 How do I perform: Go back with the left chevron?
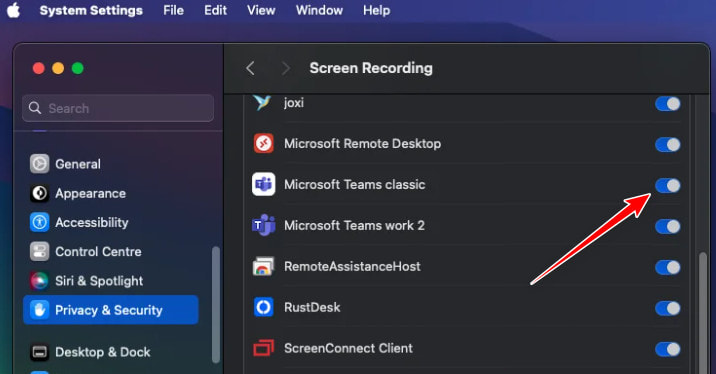click(250, 68)
